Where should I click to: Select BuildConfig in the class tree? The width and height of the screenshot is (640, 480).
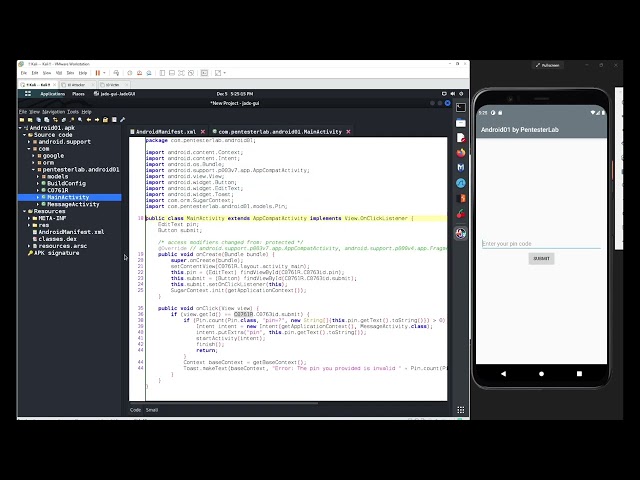pyautogui.click(x=67, y=183)
